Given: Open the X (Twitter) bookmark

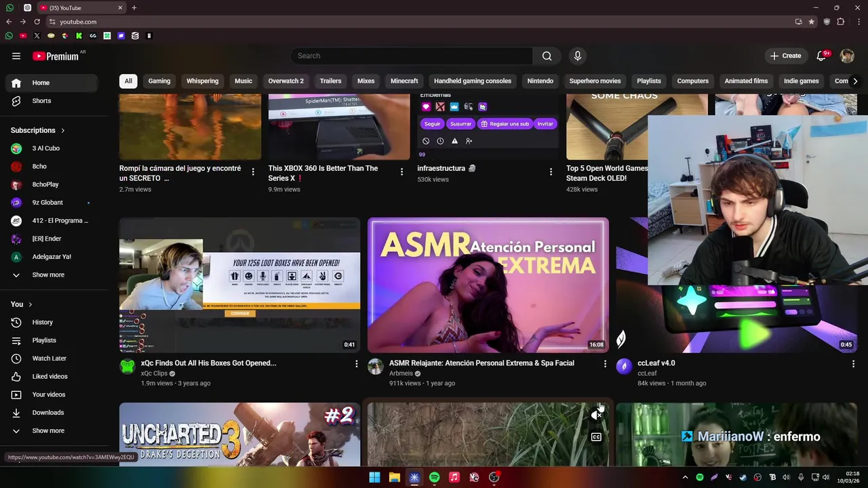Looking at the screenshot, I should [37, 36].
